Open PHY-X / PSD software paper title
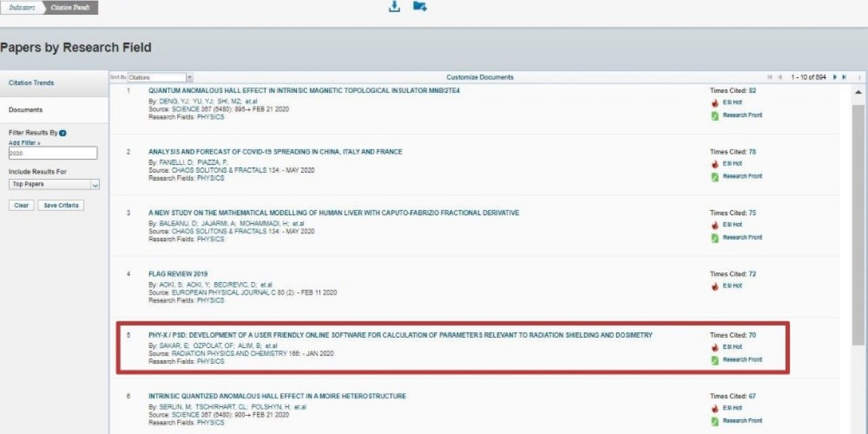Screen dimensions: 868x434 [x=400, y=335]
